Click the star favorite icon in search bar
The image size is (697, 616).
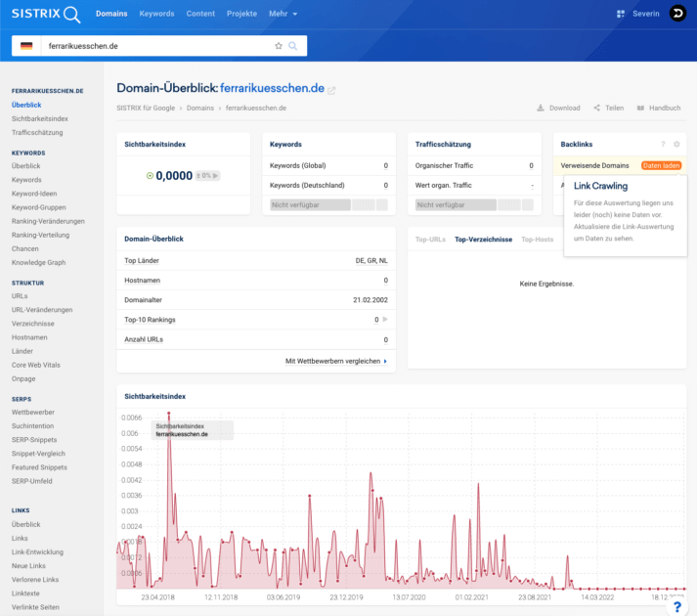(x=279, y=46)
